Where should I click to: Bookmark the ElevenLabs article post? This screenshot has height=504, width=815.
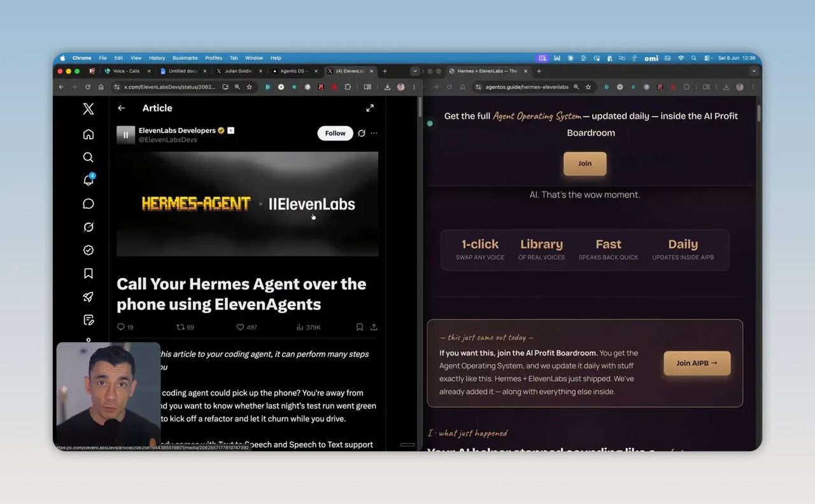[x=359, y=327]
